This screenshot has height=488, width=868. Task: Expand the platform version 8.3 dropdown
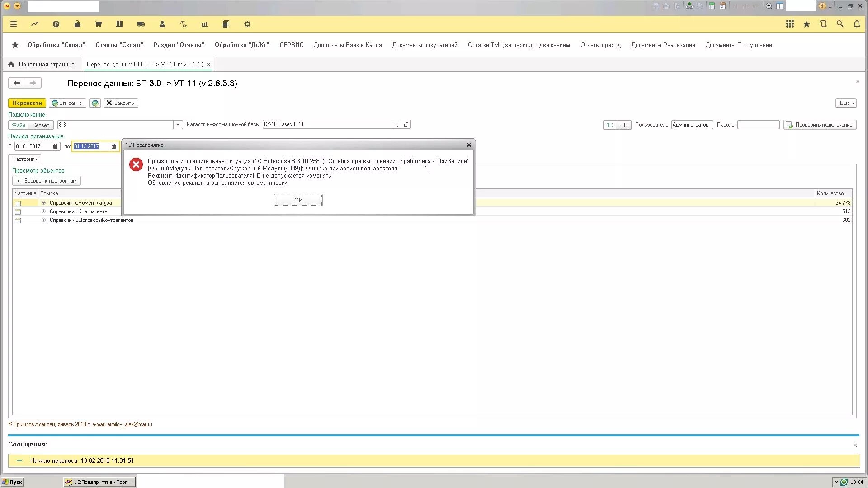pos(178,125)
